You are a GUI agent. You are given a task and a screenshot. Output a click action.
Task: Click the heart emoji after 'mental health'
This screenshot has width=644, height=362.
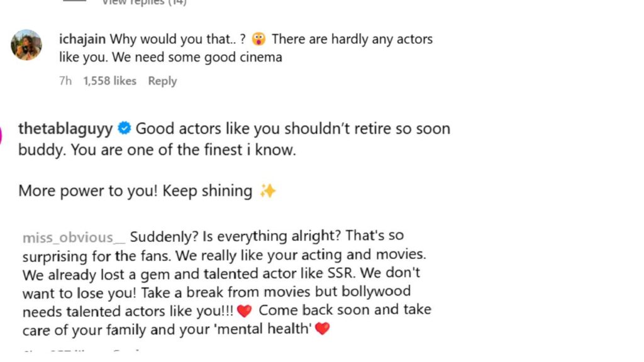point(322,329)
